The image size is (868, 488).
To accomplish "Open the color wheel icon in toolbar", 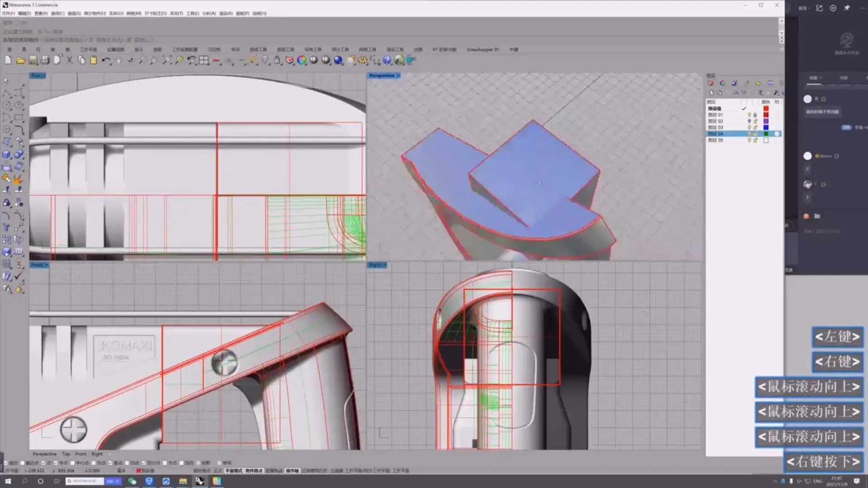I will pos(302,60).
